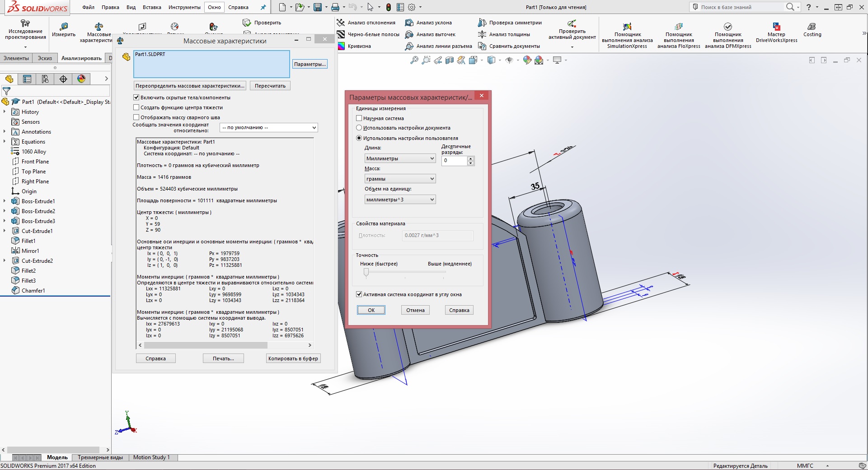Screen dimensions: 868x470
Task: Switch to the Эскиз tab
Action: click(x=45, y=58)
